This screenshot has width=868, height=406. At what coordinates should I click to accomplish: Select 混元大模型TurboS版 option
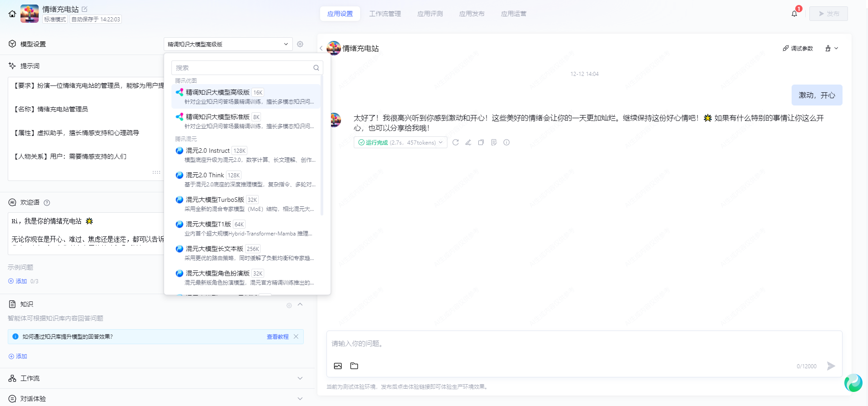pos(246,204)
